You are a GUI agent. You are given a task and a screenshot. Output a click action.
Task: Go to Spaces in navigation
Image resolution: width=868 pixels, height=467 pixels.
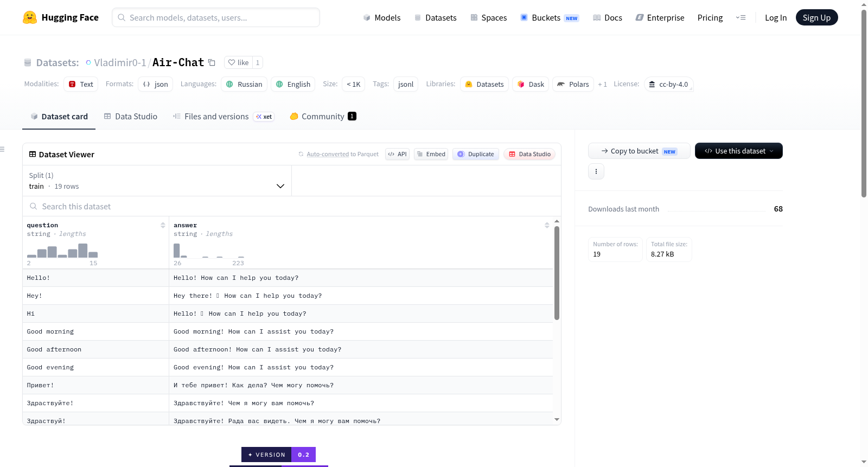tap(488, 17)
